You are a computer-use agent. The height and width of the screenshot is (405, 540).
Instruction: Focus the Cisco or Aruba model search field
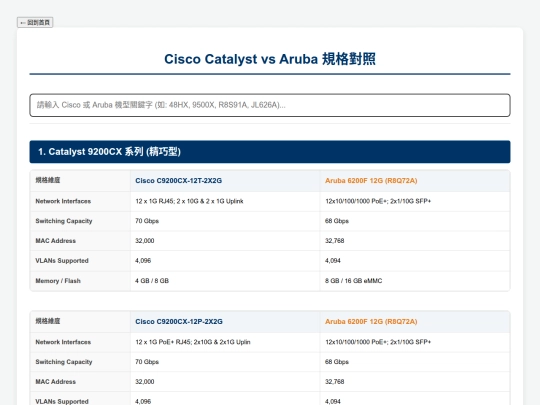[270, 105]
